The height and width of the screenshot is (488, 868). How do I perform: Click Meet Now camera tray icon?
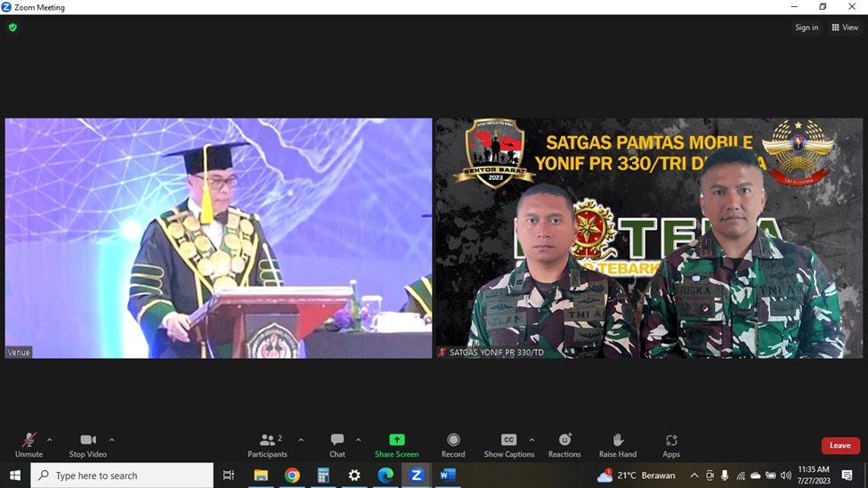click(710, 476)
